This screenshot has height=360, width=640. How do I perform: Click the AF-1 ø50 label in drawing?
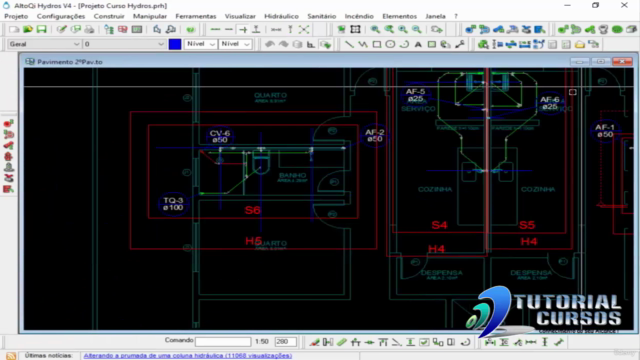point(605,131)
